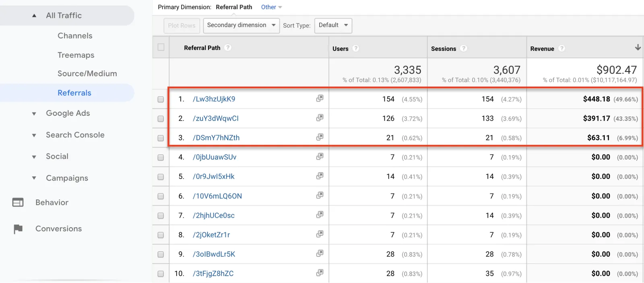
Task: Check the box for row /3oIBwdLr5K
Action: click(x=161, y=254)
